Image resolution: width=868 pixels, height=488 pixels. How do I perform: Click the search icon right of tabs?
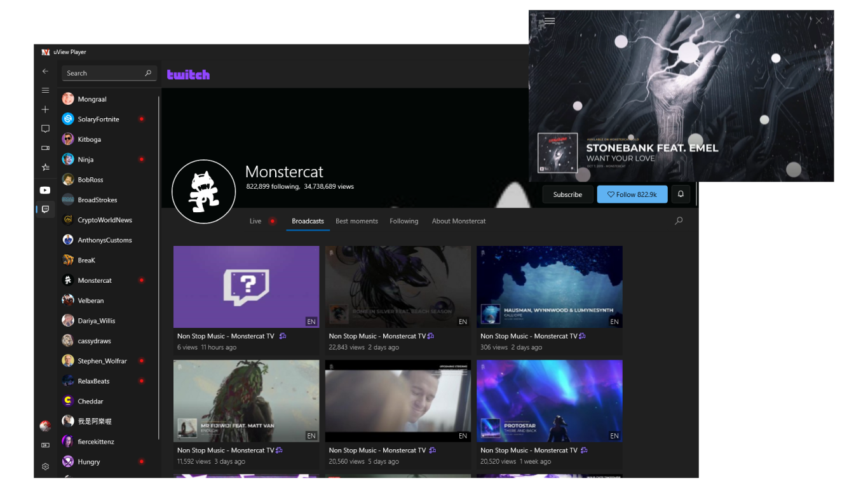[x=679, y=221]
